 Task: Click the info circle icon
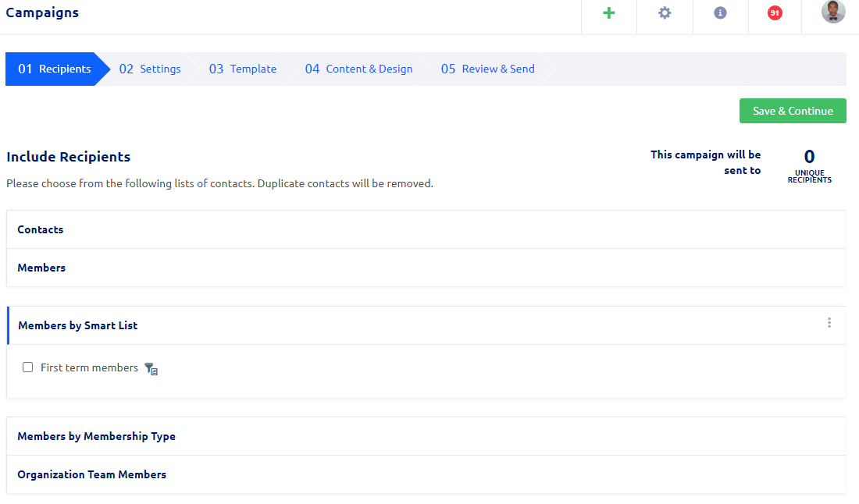click(721, 13)
